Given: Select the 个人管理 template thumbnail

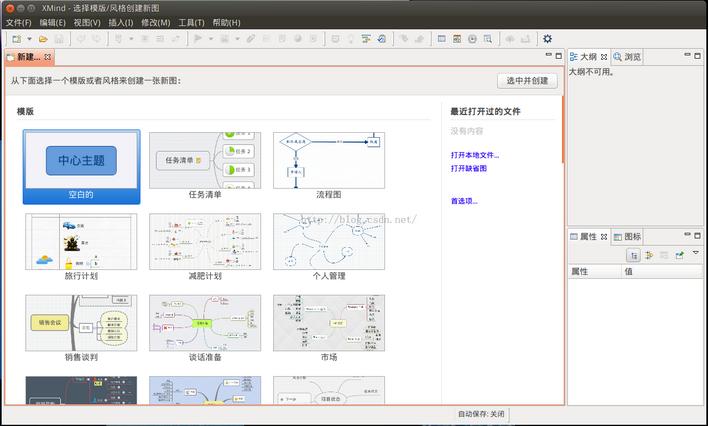Looking at the screenshot, I should pos(329,241).
